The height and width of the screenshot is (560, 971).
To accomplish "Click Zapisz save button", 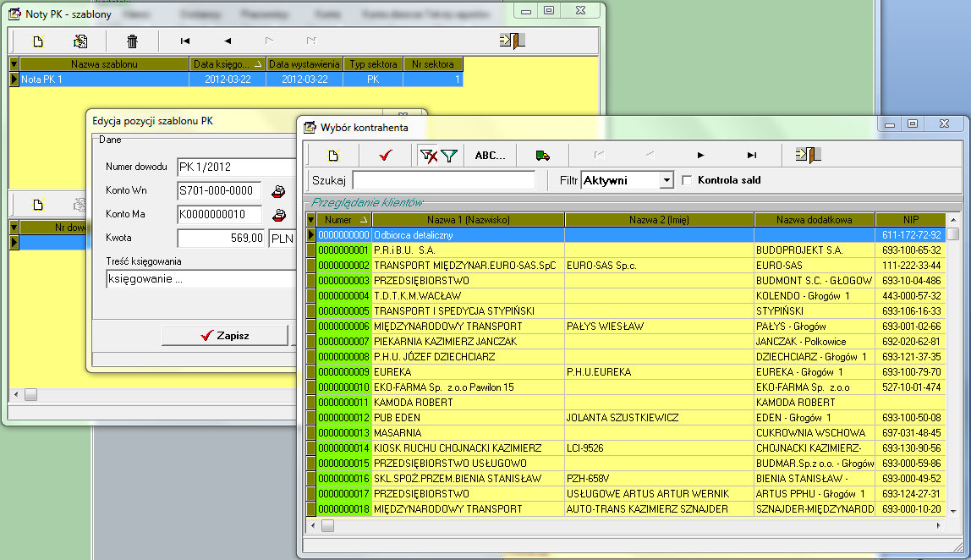I will click(225, 335).
